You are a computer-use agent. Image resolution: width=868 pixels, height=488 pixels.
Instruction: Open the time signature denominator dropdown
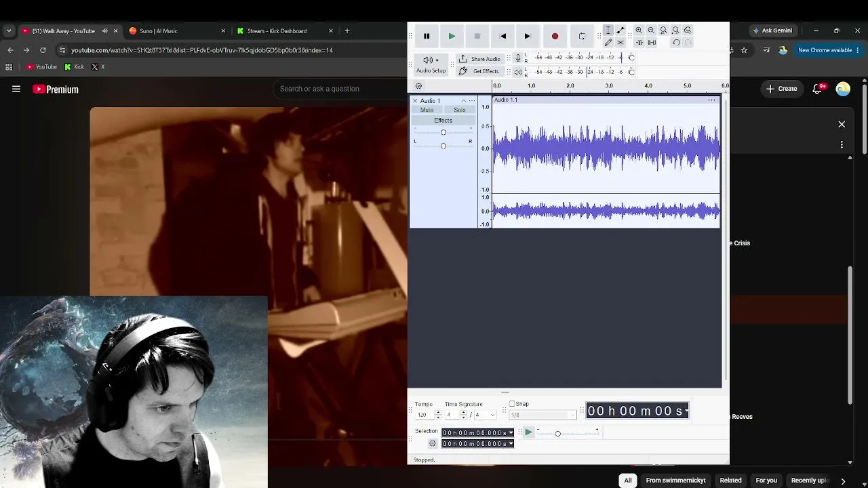point(485,415)
